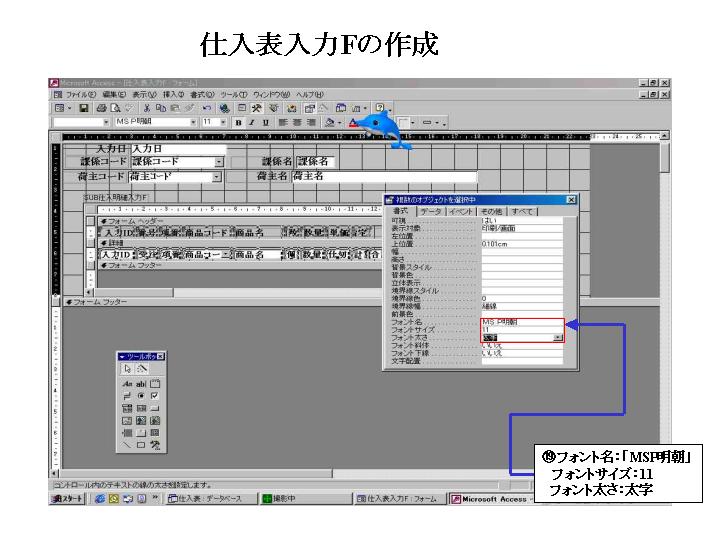Viewport: 720px width, 540px height.
Task: Click Font/Fore Color A icon
Action: point(353,123)
